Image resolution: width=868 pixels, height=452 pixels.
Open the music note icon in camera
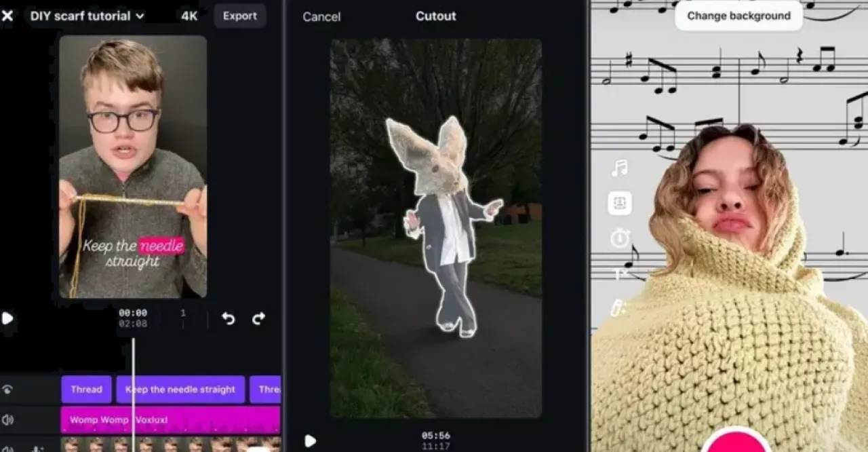point(619,168)
